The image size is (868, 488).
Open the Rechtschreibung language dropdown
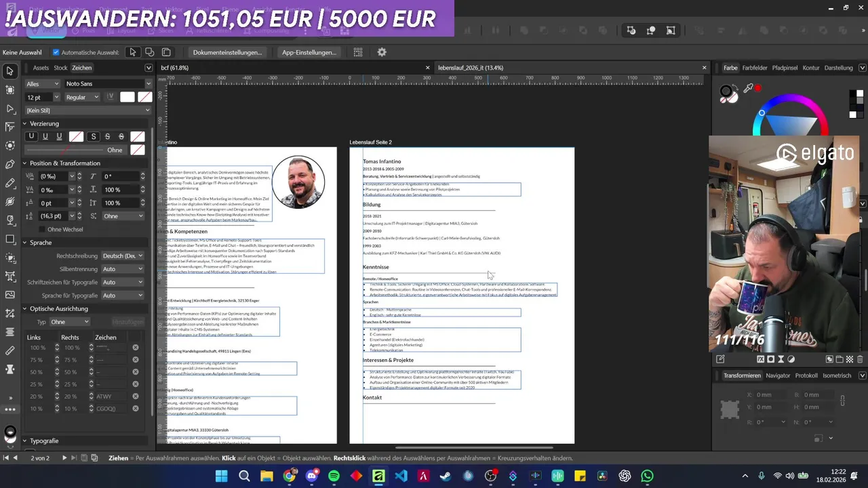click(x=123, y=256)
